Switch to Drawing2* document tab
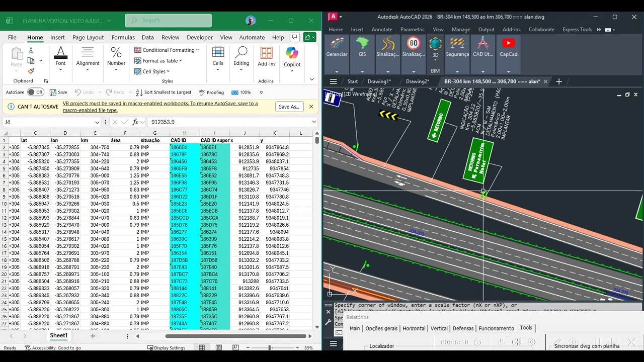Viewport: 644px width, 362px height. click(417, 81)
